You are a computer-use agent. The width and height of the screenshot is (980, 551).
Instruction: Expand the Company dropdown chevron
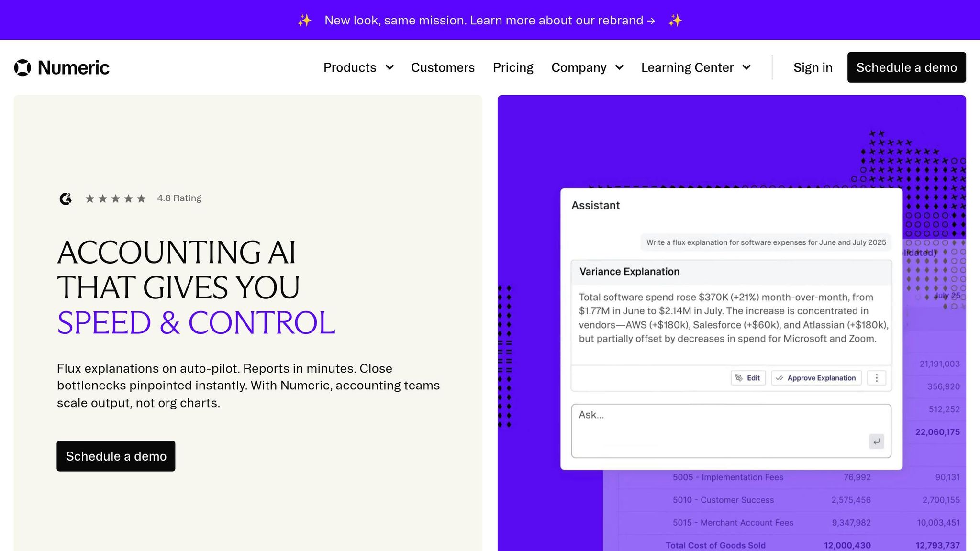(x=619, y=67)
